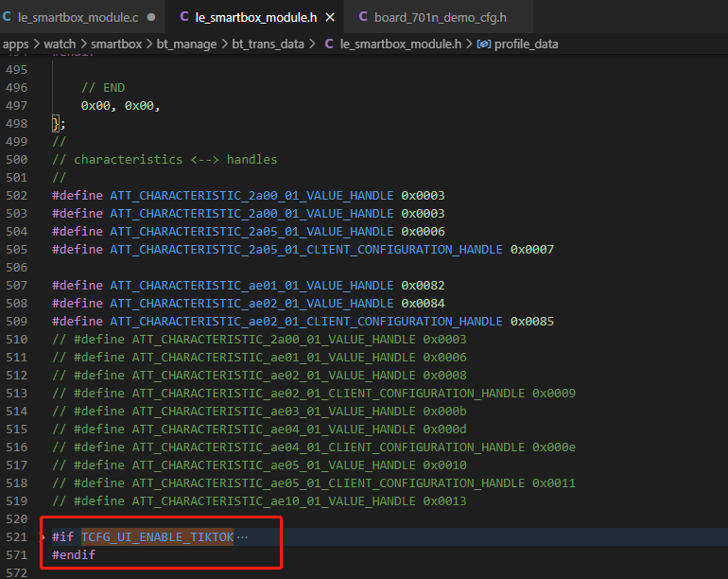
Task: Click value 0x0082 on line 507
Action: [x=423, y=286]
